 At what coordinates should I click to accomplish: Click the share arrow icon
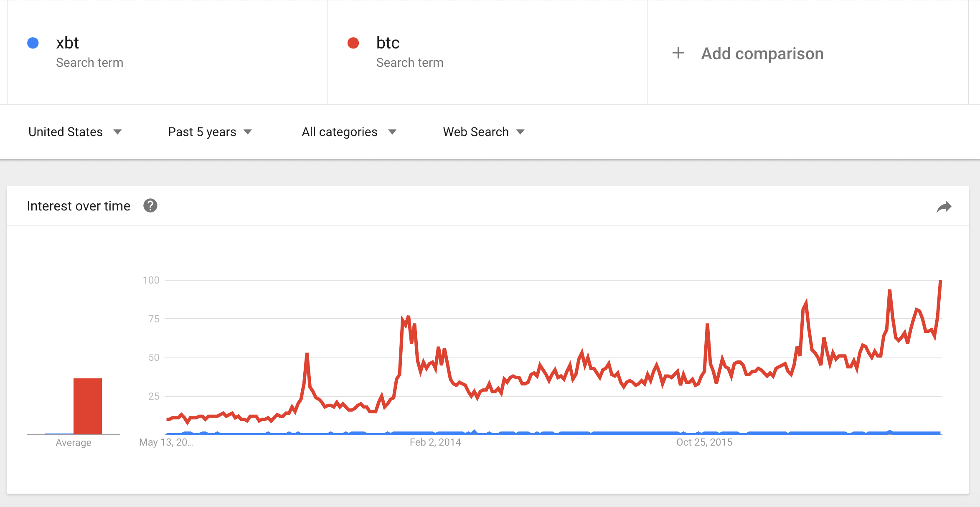[x=944, y=207]
